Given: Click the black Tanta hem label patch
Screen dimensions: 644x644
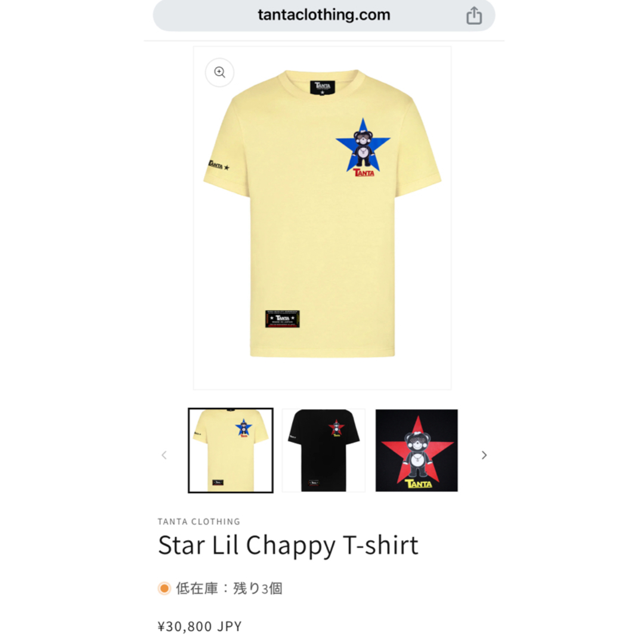Looking at the screenshot, I should click(283, 318).
